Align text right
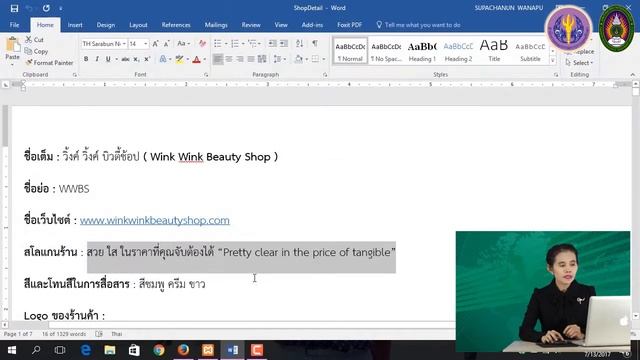Image resolution: width=640 pixels, height=360 pixels. [x=240, y=60]
